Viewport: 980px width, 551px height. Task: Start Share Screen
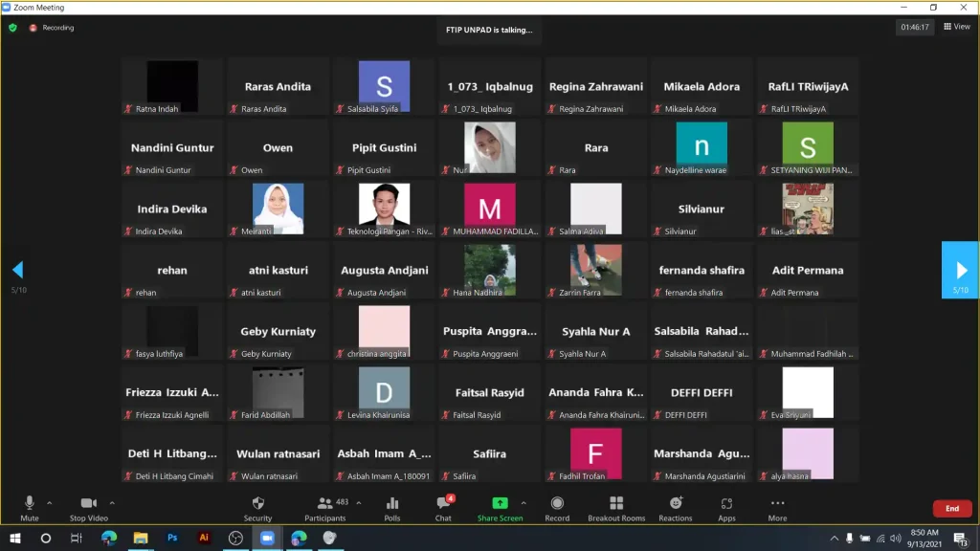pos(500,509)
